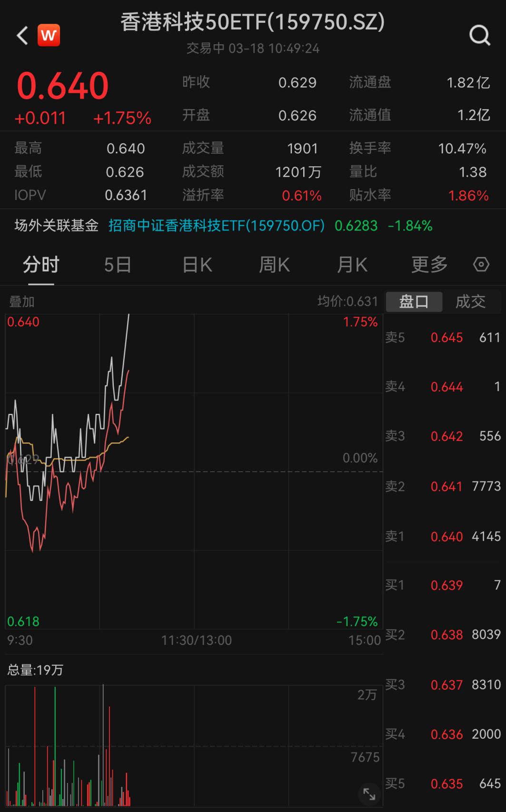Viewport: 506px width, 812px height.
Task: Tap the 均价:0.631 average price label
Action: tap(347, 301)
